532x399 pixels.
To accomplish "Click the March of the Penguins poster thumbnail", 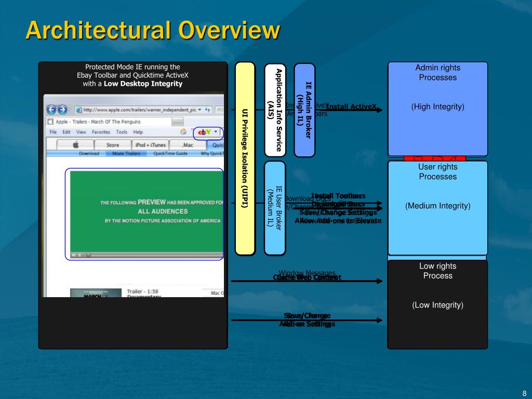I will point(96,293).
